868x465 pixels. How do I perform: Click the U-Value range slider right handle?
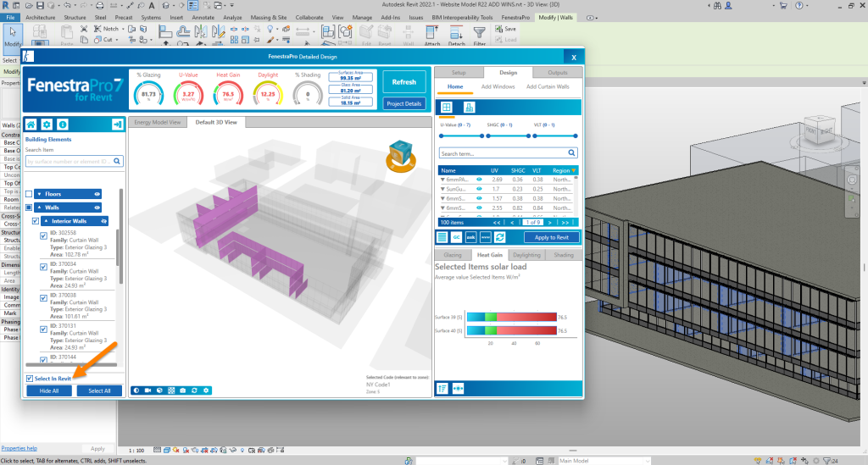point(481,136)
